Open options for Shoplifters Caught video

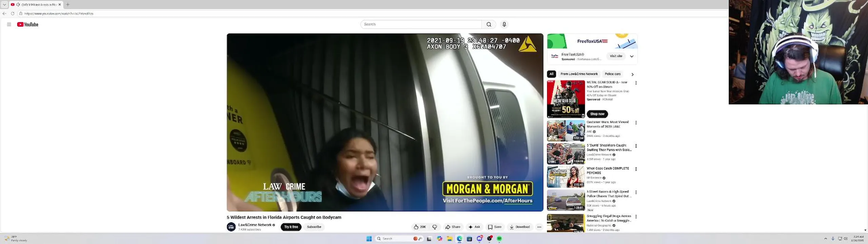pos(636,146)
